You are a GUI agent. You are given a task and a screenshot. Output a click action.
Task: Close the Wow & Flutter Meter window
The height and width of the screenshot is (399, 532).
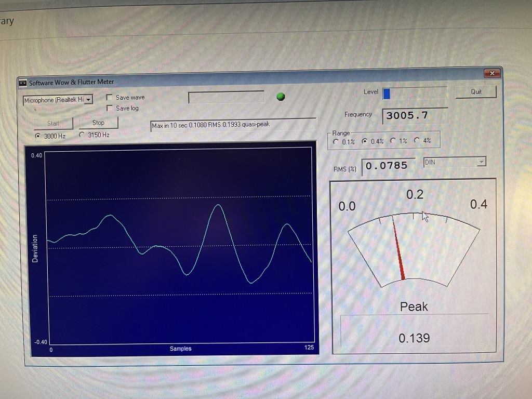point(491,74)
